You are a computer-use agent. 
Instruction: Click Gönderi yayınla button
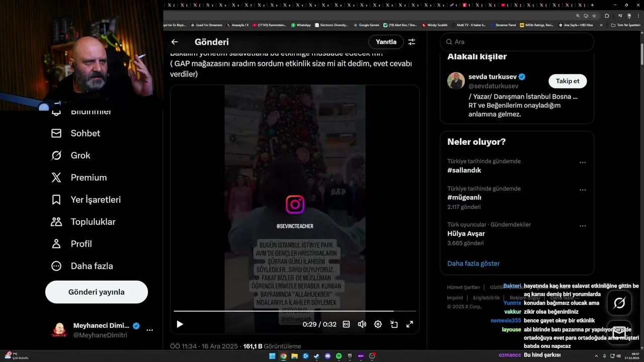pos(97,292)
